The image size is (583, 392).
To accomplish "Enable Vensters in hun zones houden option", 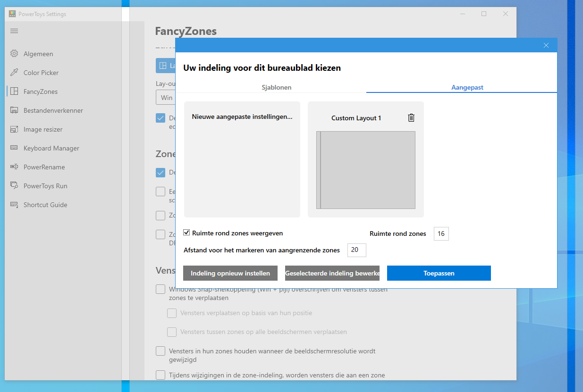I will tap(161, 351).
